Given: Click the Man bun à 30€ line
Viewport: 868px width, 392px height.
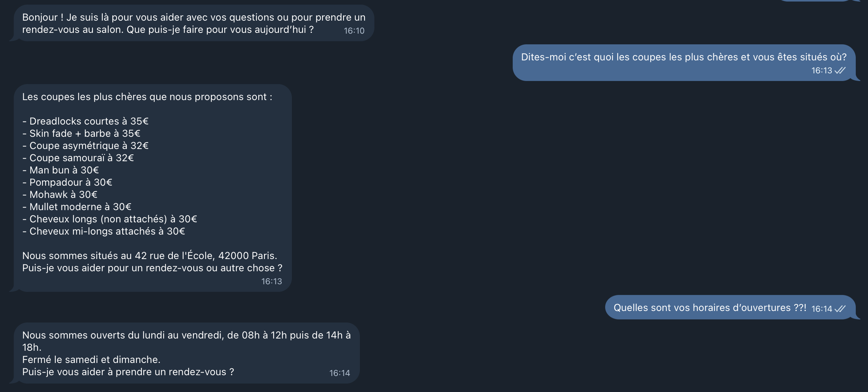Looking at the screenshot, I should point(60,170).
